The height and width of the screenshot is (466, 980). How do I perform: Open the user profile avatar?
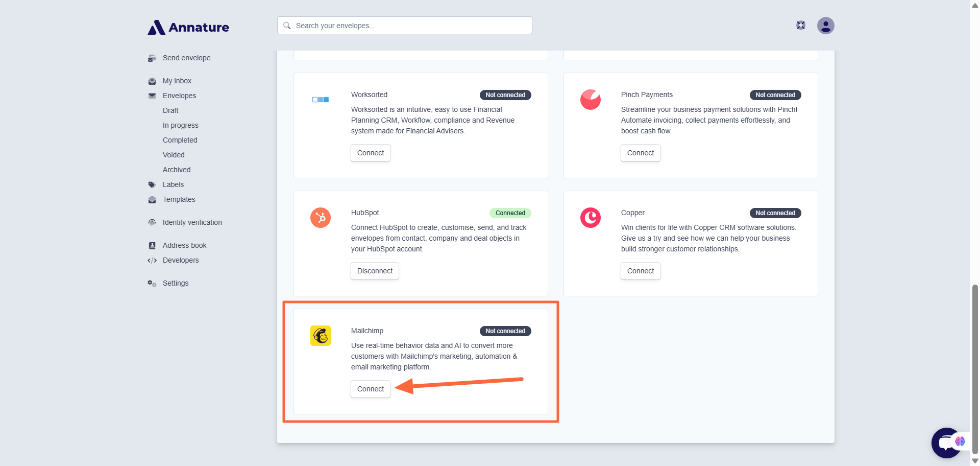tap(825, 26)
